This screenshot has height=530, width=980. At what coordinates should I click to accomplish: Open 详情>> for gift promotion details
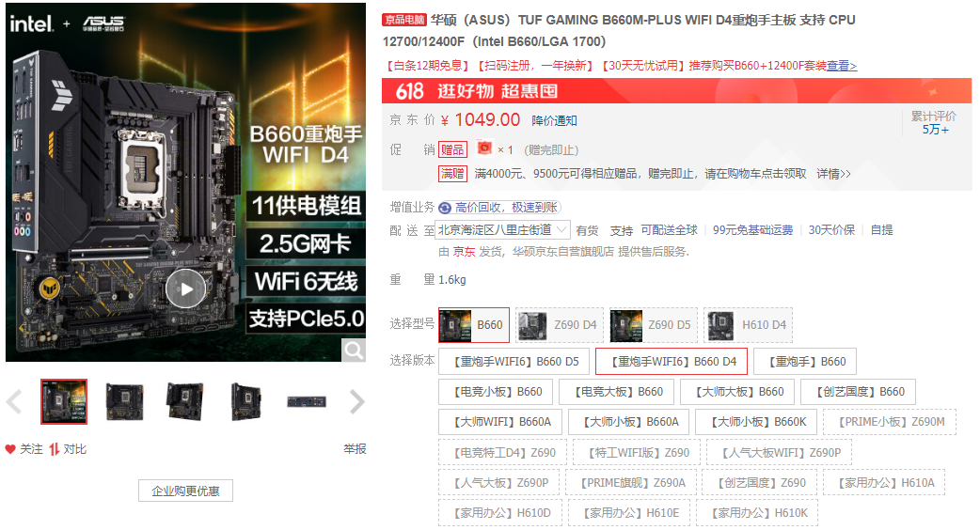833,174
